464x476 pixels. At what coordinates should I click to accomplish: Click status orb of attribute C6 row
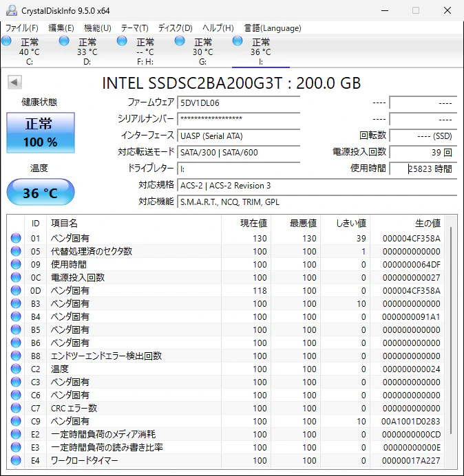[x=16, y=395]
